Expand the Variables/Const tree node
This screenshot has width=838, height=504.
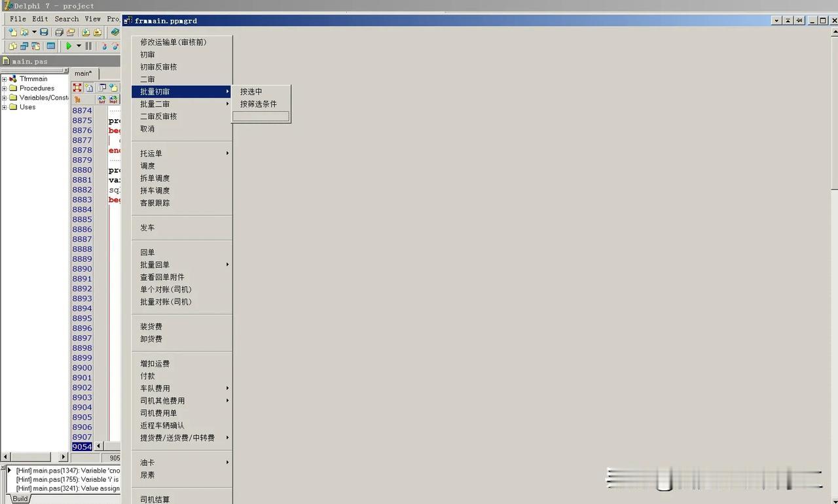(x=4, y=98)
